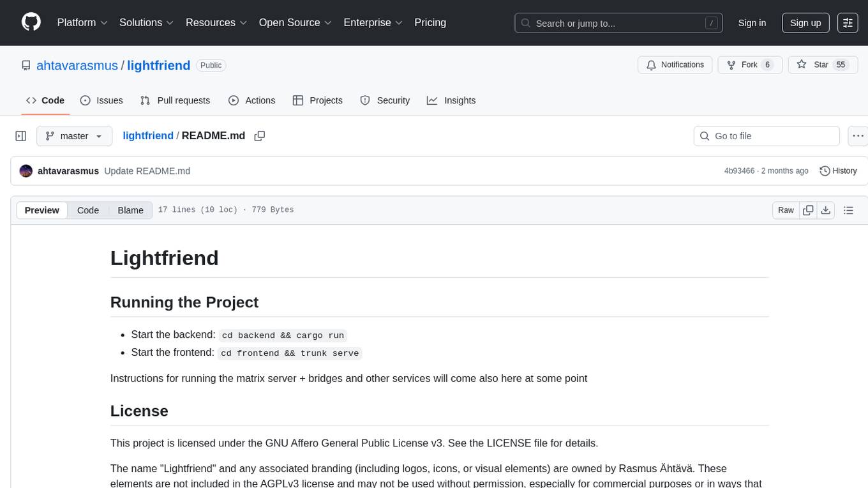Click ahtavarasmus avatar in commit row
The width and height of the screenshot is (868, 488).
click(26, 171)
